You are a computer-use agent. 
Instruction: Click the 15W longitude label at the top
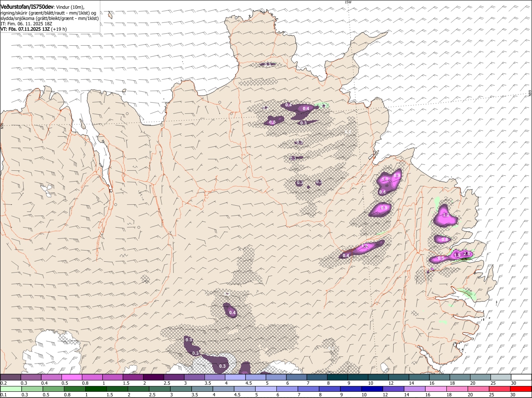tap(348, 2)
